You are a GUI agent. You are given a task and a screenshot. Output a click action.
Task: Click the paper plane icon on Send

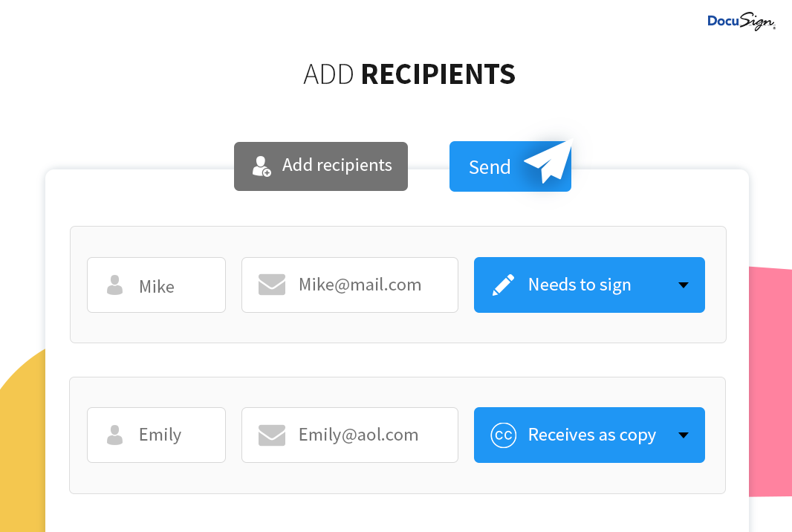548,160
